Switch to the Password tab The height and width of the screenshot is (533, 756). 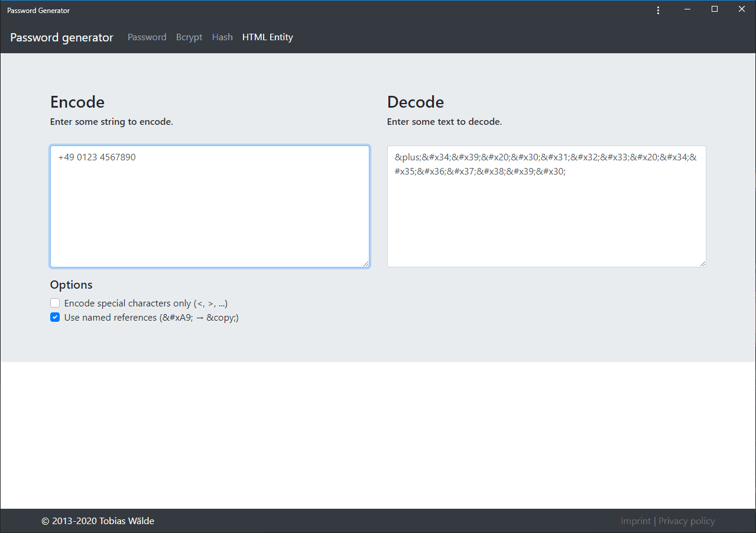pos(147,37)
